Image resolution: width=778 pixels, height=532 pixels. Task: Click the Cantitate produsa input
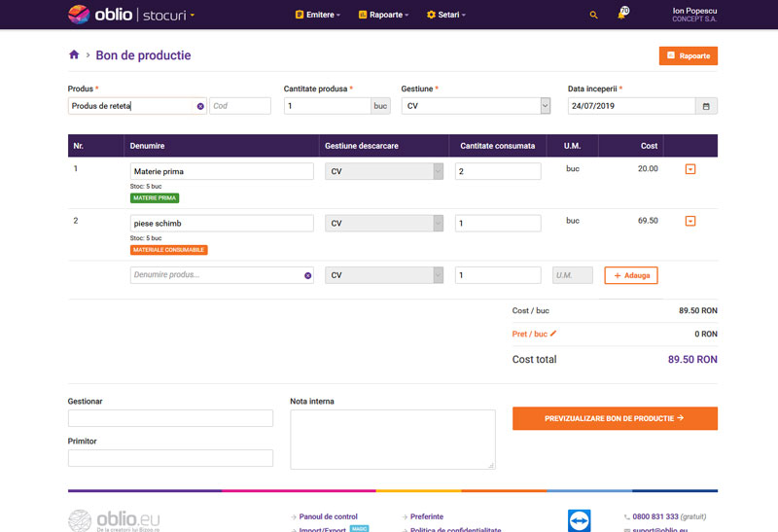point(328,106)
